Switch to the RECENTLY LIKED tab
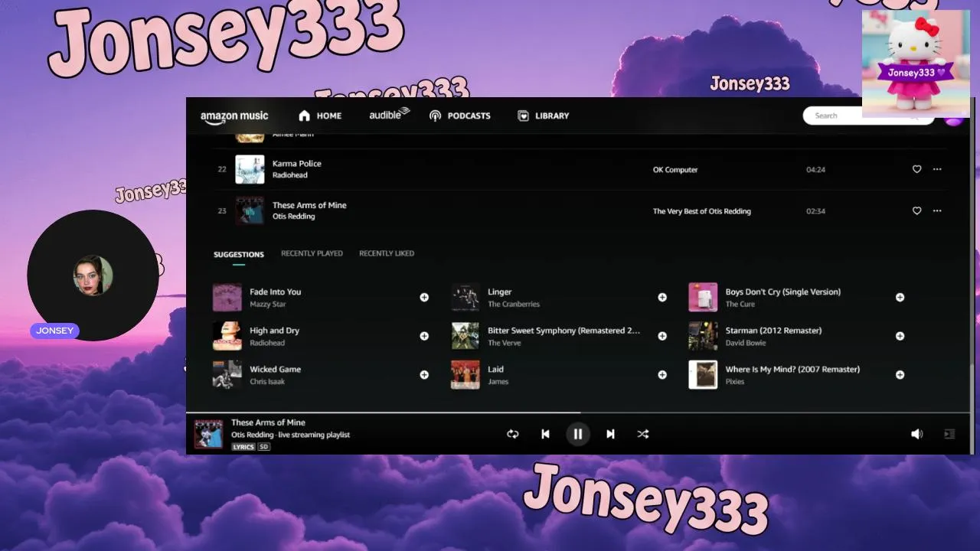This screenshot has width=980, height=551. 387,253
